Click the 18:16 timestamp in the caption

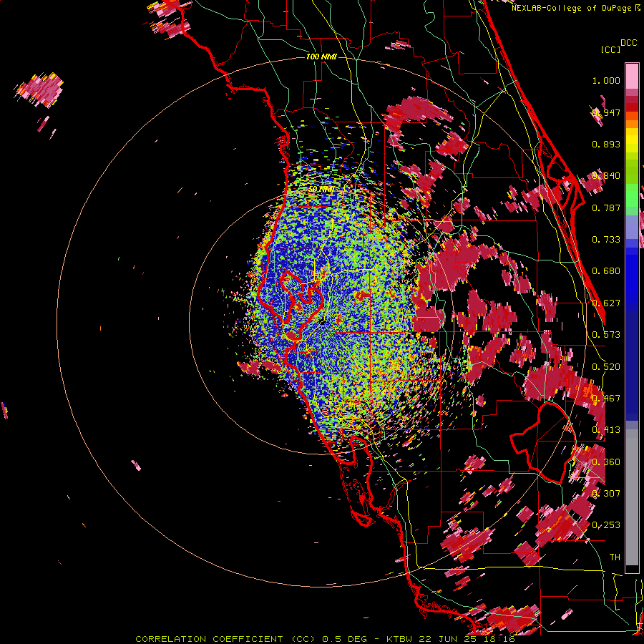pyautogui.click(x=498, y=639)
